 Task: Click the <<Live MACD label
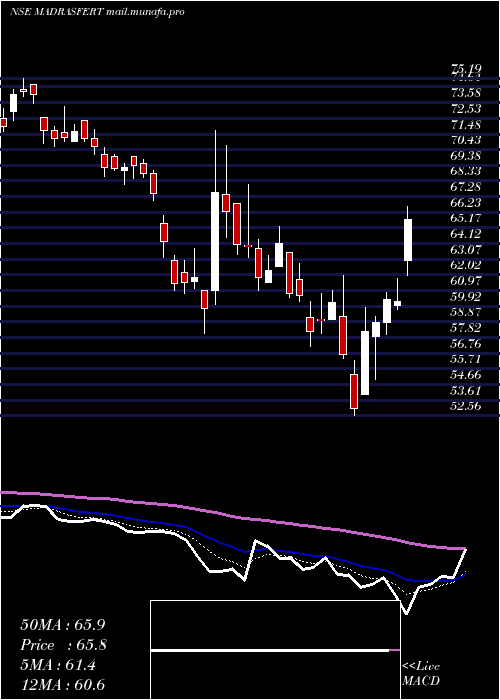pyautogui.click(x=421, y=674)
